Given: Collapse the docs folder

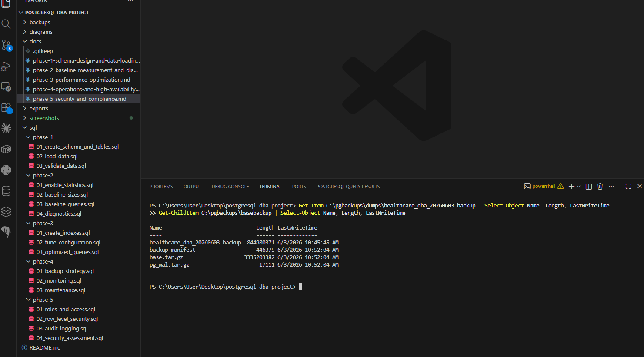Looking at the screenshot, I should (78, 41).
